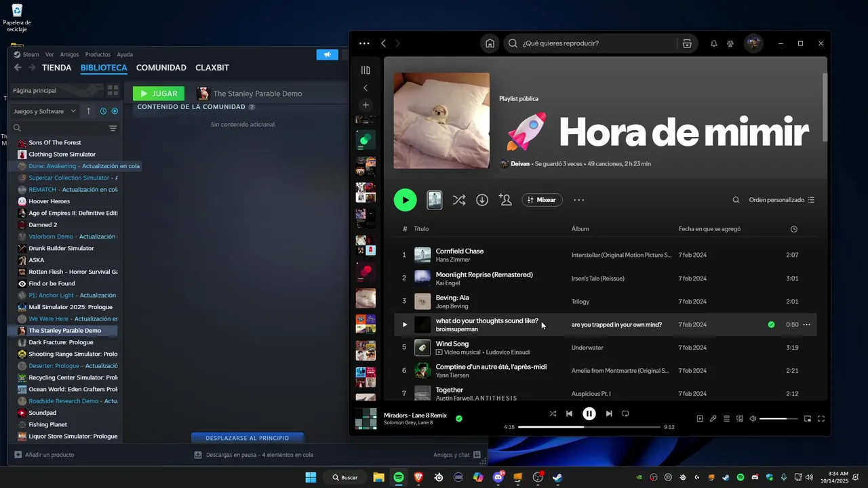Click green JUGAR button in Steam

pos(159,94)
